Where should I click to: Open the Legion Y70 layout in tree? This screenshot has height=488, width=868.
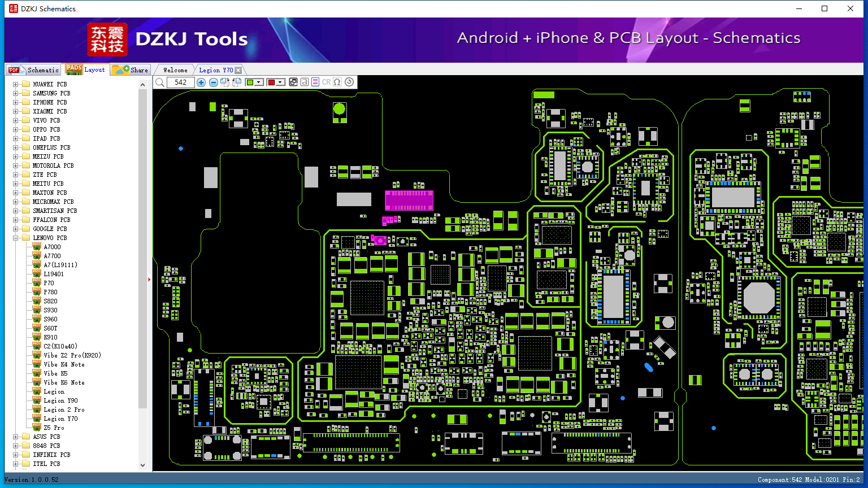pos(60,419)
